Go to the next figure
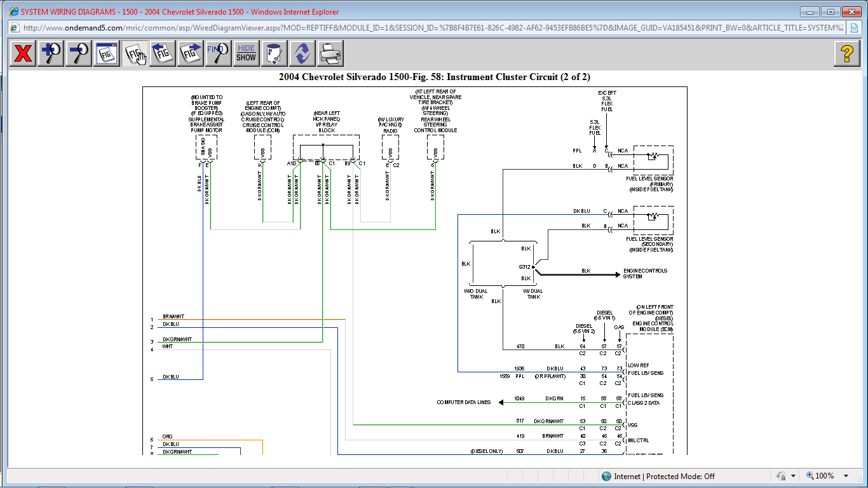 (191, 53)
